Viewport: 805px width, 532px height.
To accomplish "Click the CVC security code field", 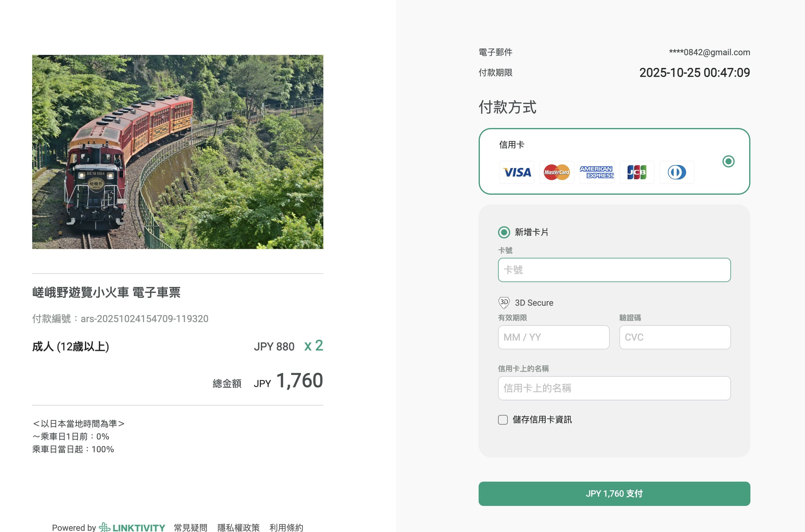I will [x=675, y=337].
